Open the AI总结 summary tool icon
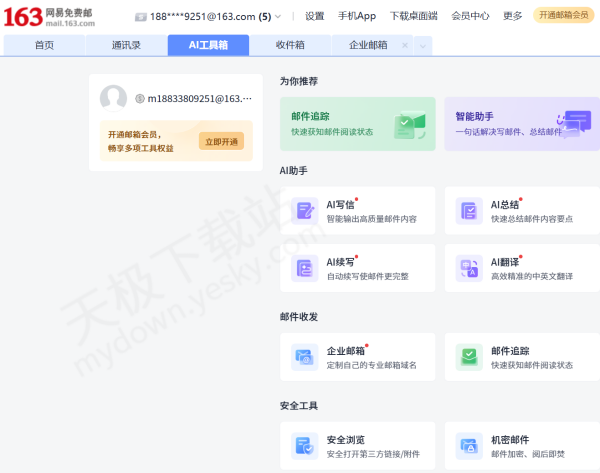Screen dimensions: 600x473 click(468, 211)
